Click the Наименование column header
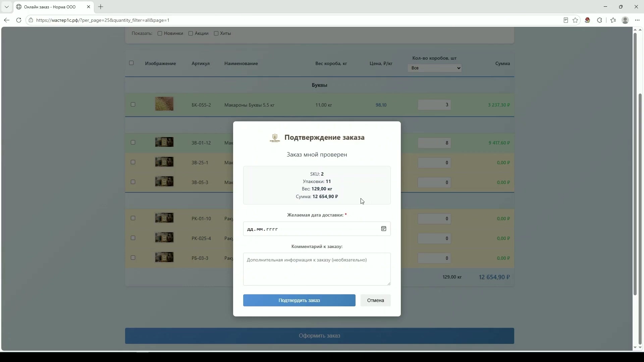Viewport: 644px width, 362px height. (x=241, y=63)
